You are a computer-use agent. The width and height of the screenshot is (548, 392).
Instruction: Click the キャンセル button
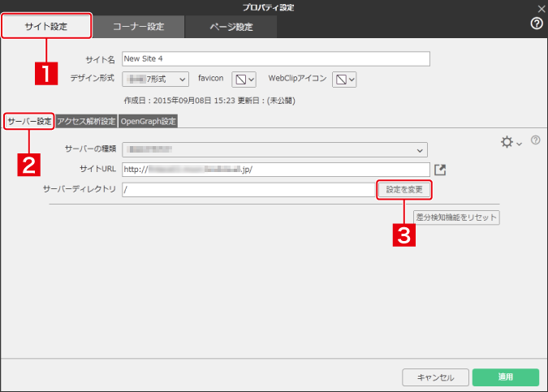435,377
